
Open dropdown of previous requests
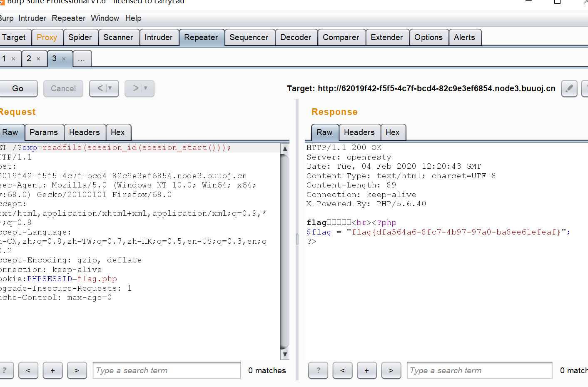pyautogui.click(x=110, y=88)
